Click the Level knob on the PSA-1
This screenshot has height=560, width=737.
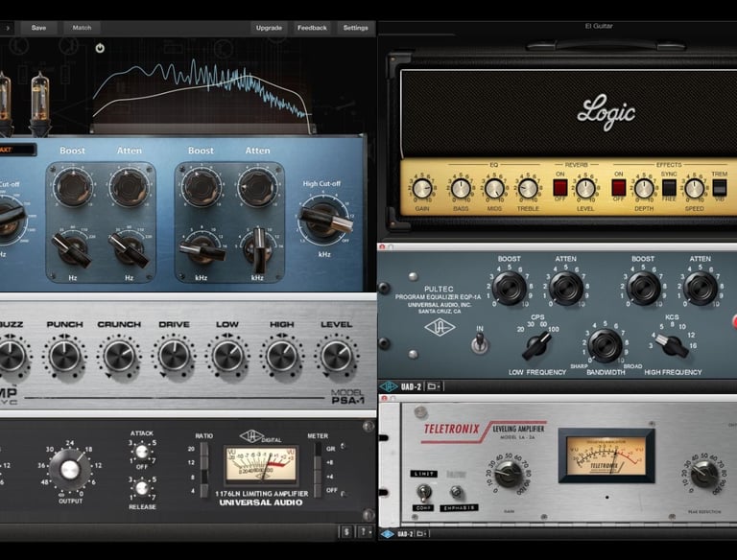click(336, 356)
